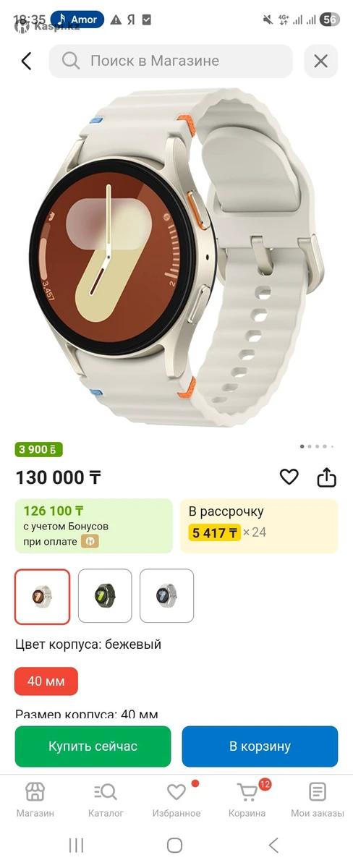Click the Купить сейчас button
Screen dimensions: 353x868
[93, 746]
